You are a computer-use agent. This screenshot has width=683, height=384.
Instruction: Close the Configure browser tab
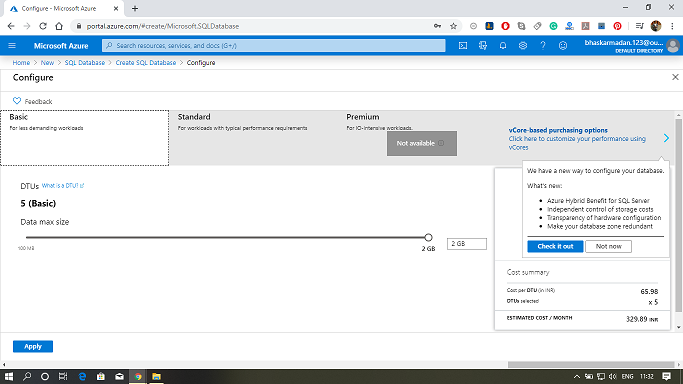coord(116,8)
